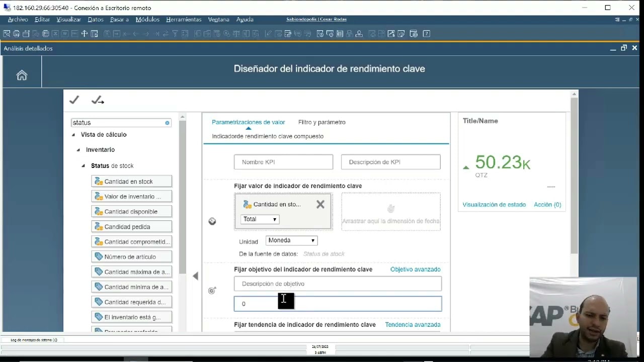644x362 pixels.
Task: Select Cantidad comprometid... measure
Action: [x=131, y=242]
